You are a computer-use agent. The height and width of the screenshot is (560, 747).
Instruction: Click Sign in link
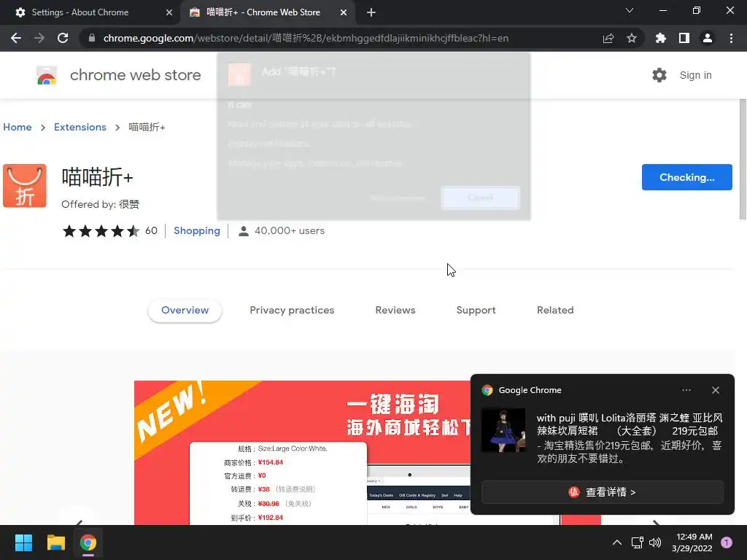pos(695,75)
